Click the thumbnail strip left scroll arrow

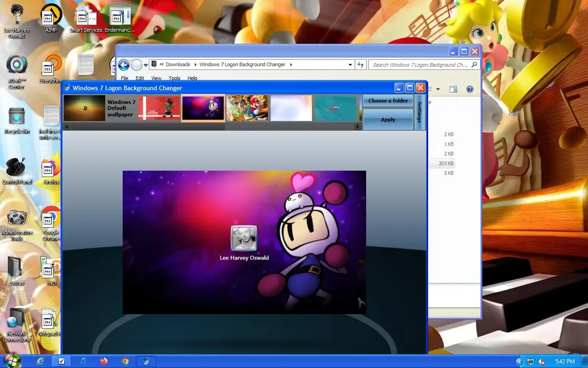click(x=66, y=126)
